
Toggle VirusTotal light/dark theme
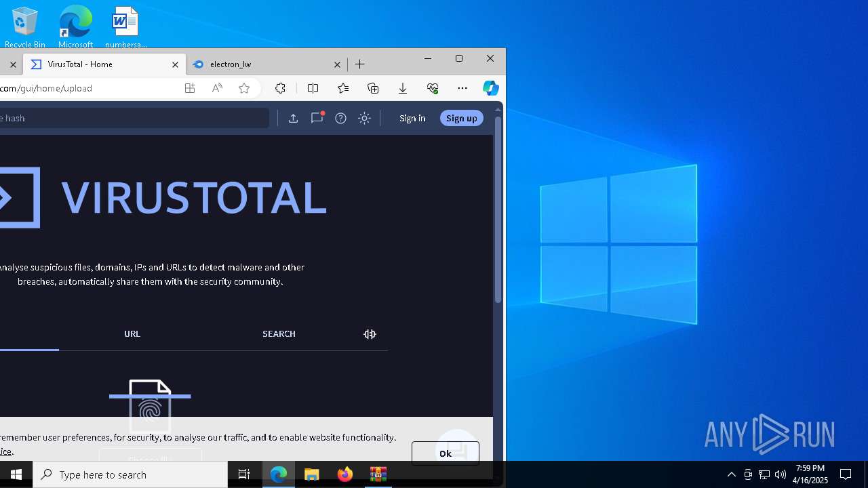tap(364, 118)
